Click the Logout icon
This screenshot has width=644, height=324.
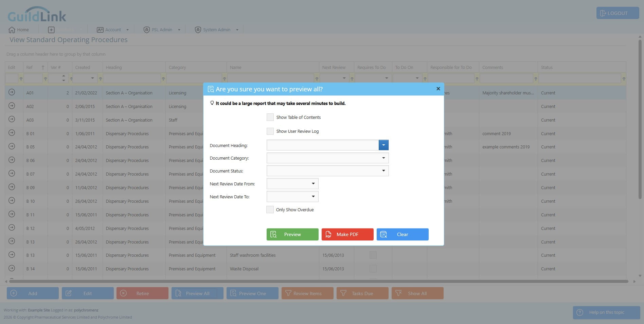pyautogui.click(x=603, y=13)
